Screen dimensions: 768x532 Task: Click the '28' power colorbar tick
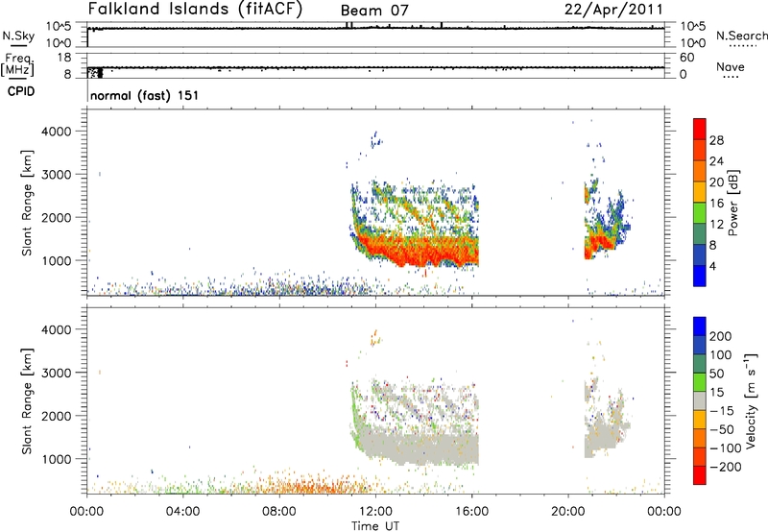coord(716,140)
